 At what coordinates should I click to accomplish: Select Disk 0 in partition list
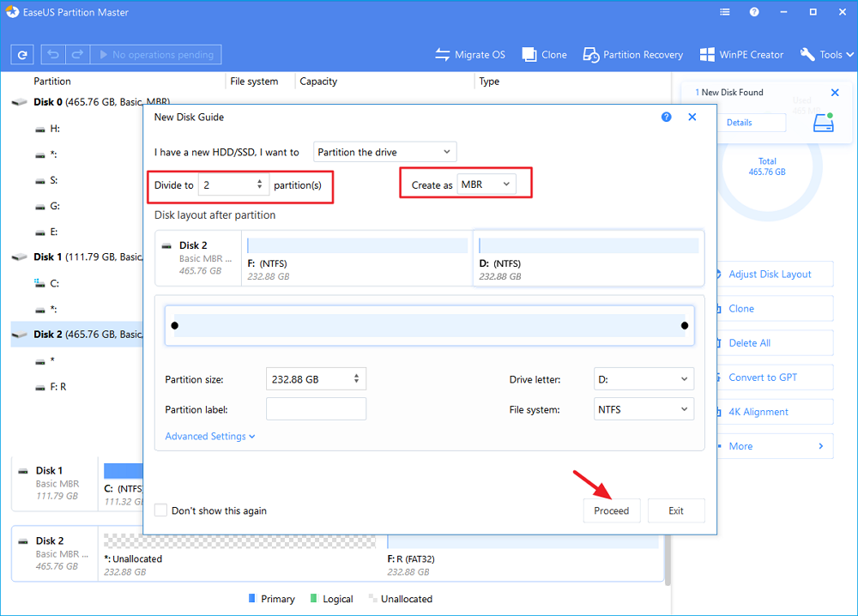76,102
